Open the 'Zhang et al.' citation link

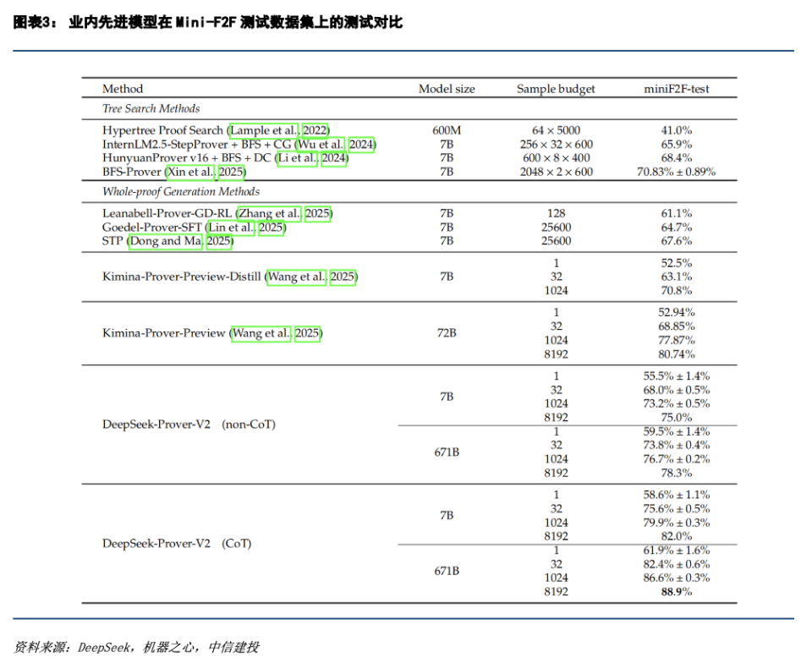269,213
